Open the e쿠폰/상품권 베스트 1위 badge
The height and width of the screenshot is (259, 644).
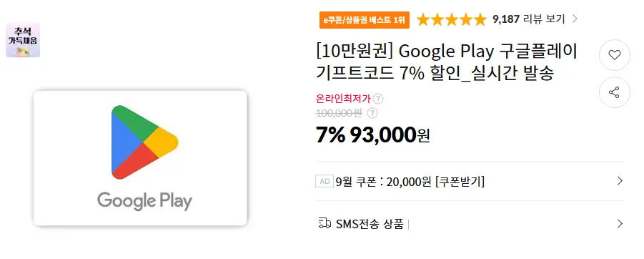point(365,20)
